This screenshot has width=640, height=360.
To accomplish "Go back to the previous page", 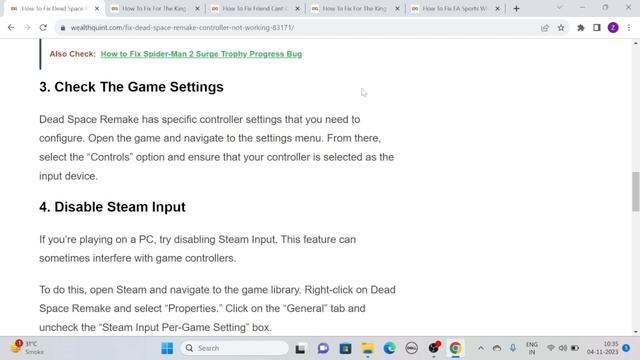I will coord(11,27).
